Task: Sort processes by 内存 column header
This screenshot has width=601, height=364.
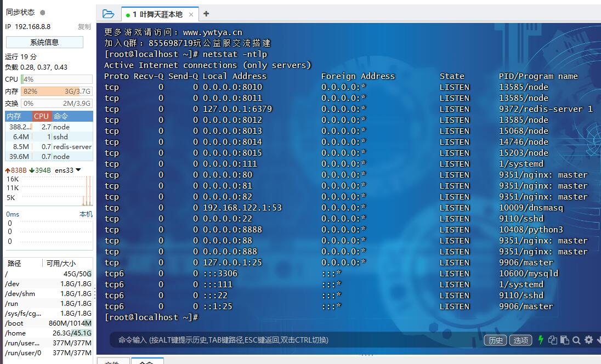Action: click(18, 116)
